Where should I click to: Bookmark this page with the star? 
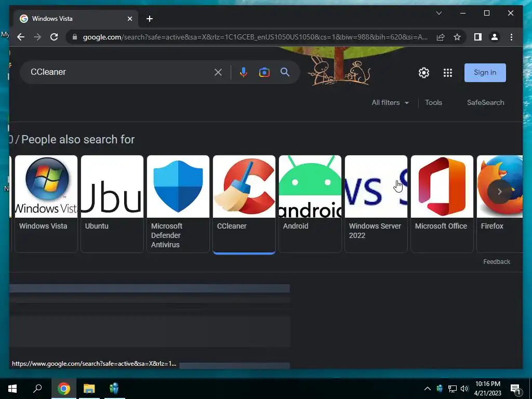(457, 37)
